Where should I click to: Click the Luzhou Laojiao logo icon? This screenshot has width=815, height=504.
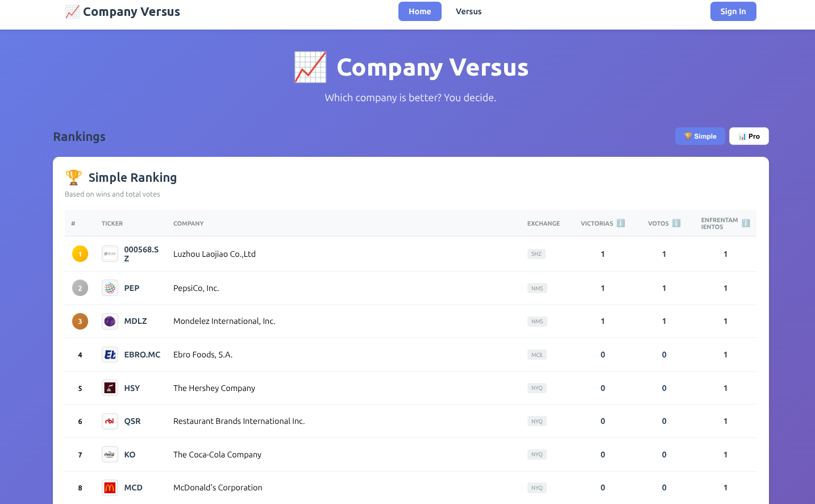click(x=109, y=253)
